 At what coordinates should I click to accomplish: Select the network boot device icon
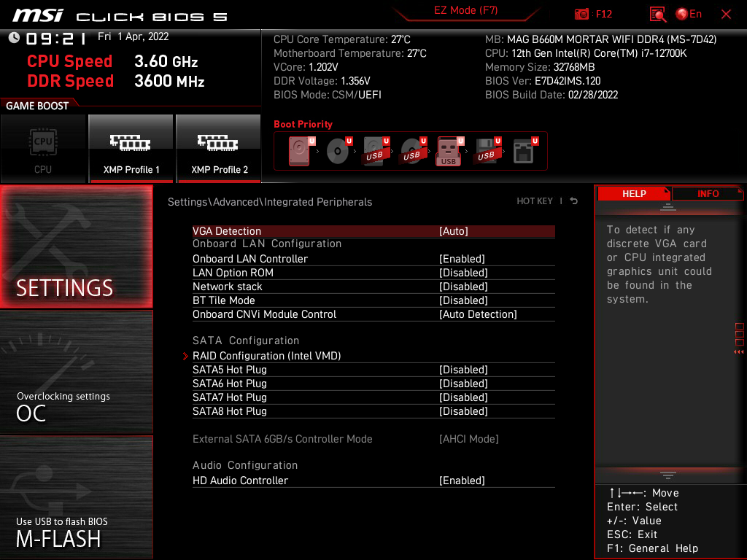pos(525,150)
